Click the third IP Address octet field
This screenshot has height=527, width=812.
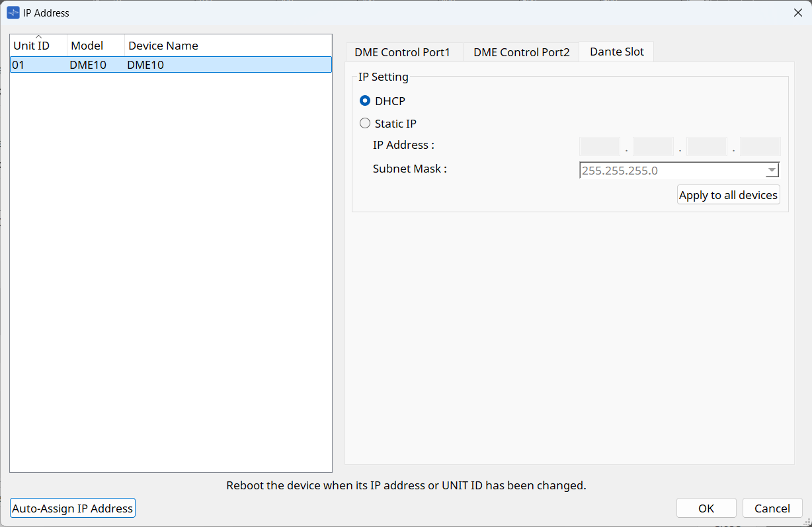click(707, 146)
